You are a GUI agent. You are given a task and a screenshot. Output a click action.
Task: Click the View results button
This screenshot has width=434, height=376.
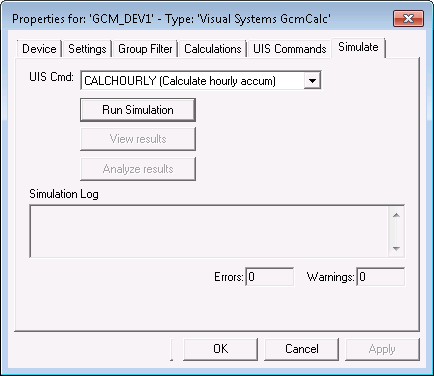(138, 139)
